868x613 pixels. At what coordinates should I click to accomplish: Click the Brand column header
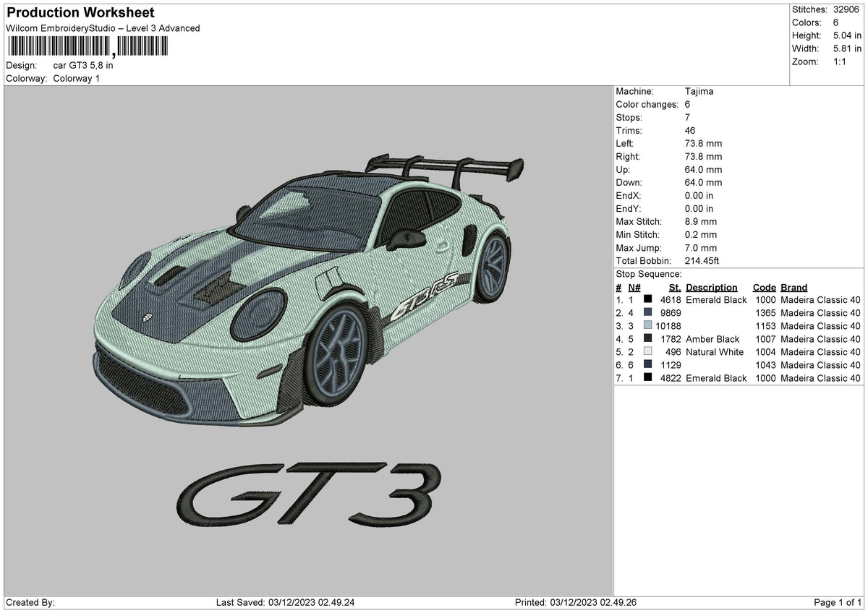pos(794,287)
